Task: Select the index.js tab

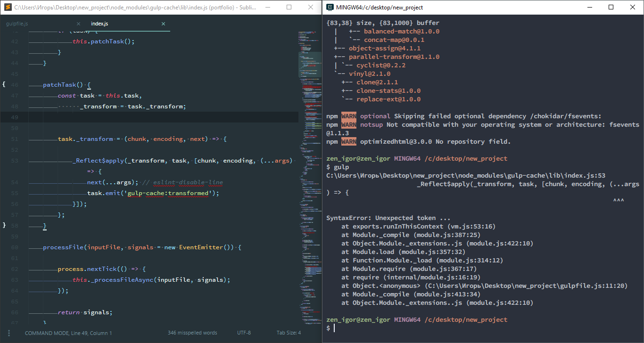Action: [99, 24]
